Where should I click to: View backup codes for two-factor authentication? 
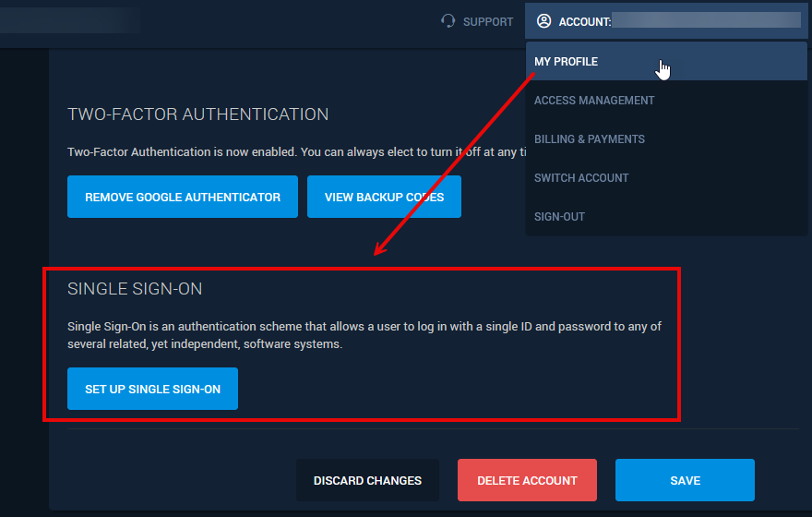(384, 197)
